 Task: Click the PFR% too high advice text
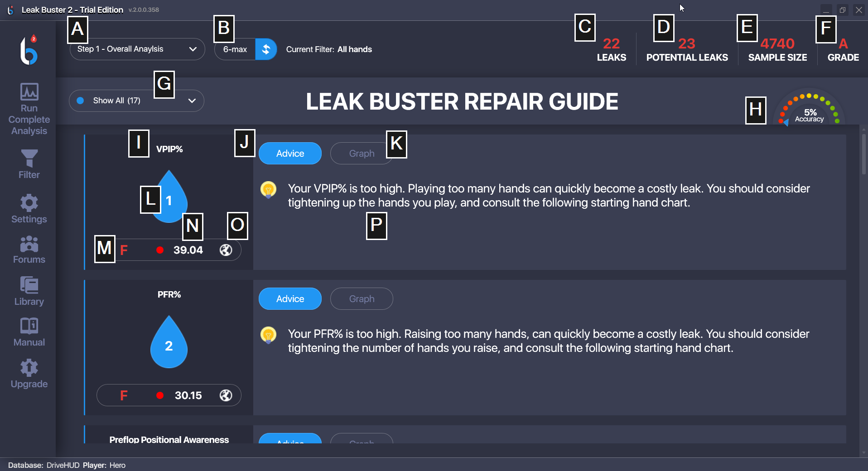click(548, 341)
